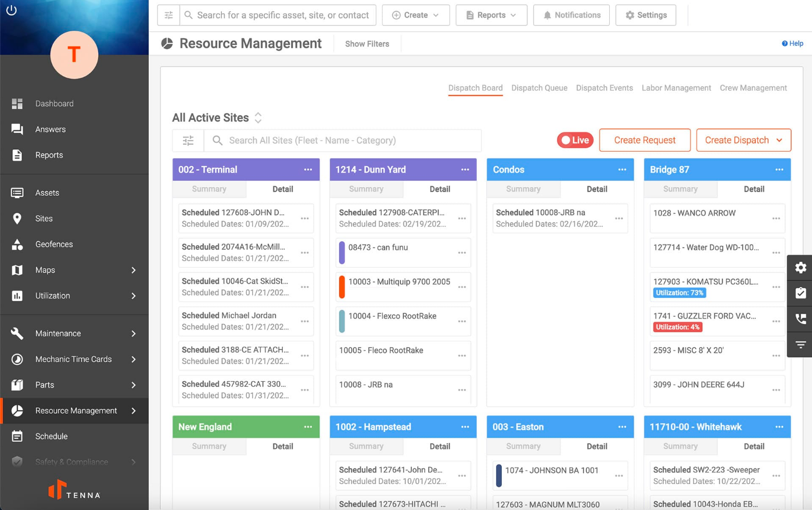
Task: Click the Create Request button
Action: 645,140
